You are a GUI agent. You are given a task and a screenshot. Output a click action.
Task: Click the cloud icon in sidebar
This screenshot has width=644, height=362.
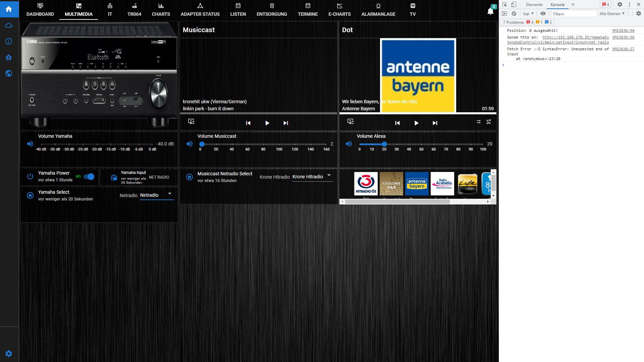tap(9, 25)
